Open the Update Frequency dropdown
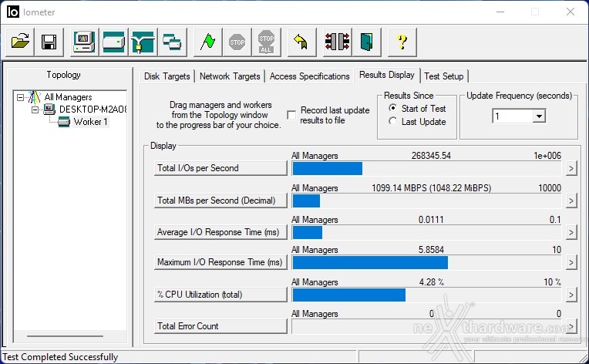Screen dimensions: 589x364 (x=539, y=116)
